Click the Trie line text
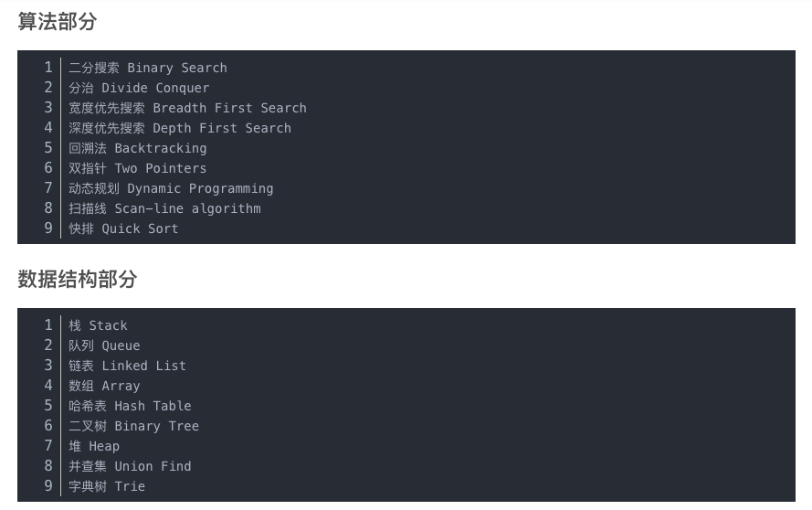The image size is (812, 510). coord(107,486)
